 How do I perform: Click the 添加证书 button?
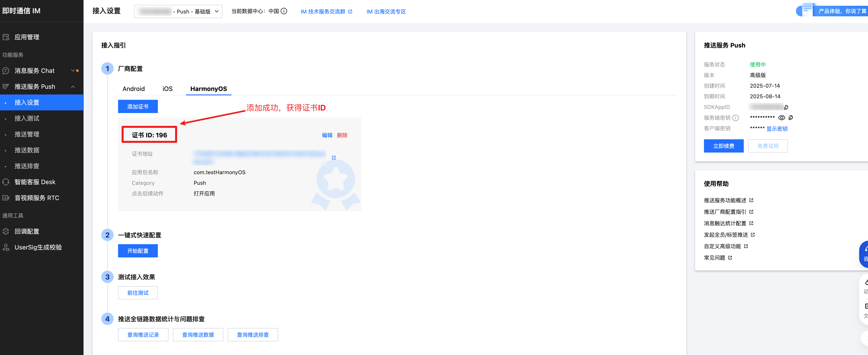[x=138, y=107]
